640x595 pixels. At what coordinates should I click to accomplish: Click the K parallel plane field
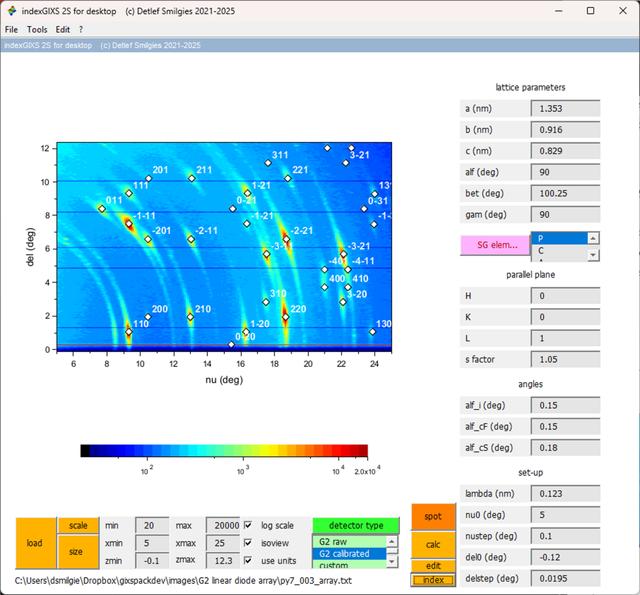click(x=565, y=317)
